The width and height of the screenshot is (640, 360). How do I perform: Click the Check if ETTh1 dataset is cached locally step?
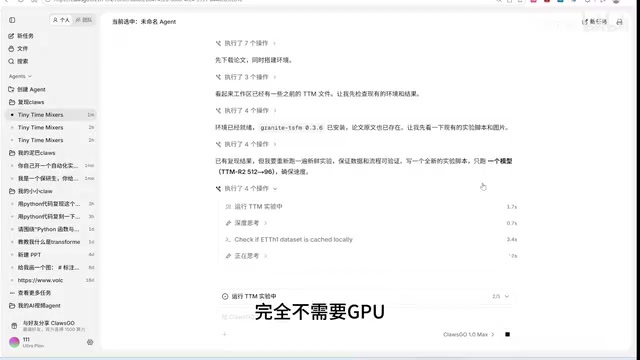pos(371,240)
